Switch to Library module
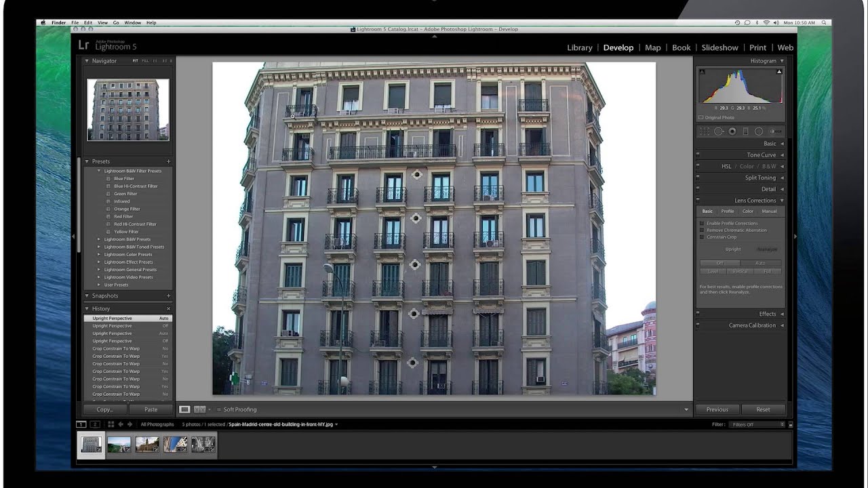Image resolution: width=868 pixels, height=488 pixels. (x=580, y=47)
